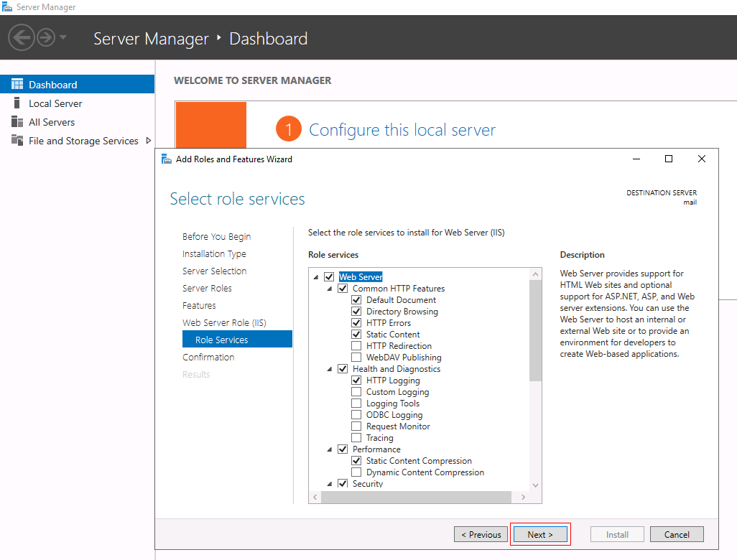
Task: Click the Server Manager back navigation arrow
Action: [21, 37]
